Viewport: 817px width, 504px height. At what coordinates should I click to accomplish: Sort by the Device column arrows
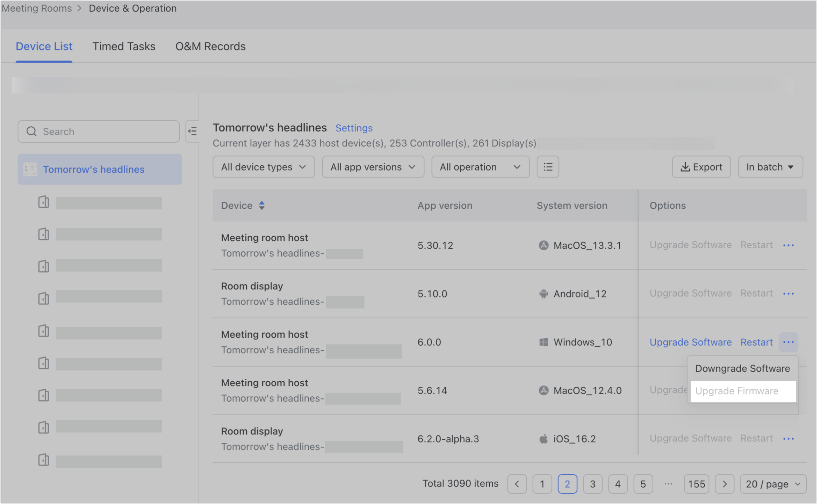pos(262,205)
